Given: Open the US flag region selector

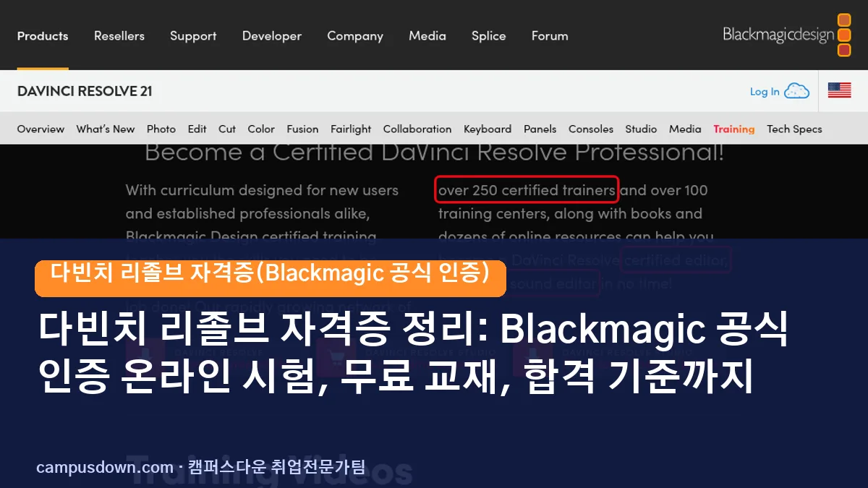Looking at the screenshot, I should [x=839, y=90].
